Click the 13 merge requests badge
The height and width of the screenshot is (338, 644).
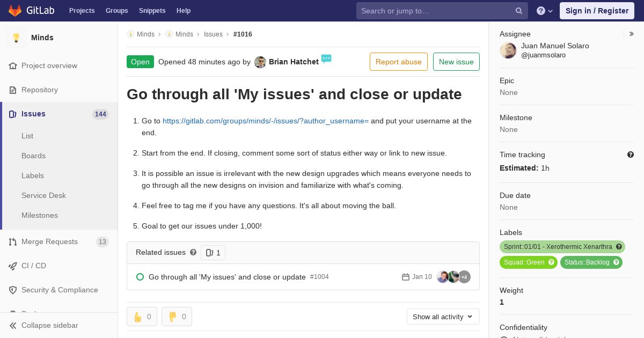click(x=103, y=242)
